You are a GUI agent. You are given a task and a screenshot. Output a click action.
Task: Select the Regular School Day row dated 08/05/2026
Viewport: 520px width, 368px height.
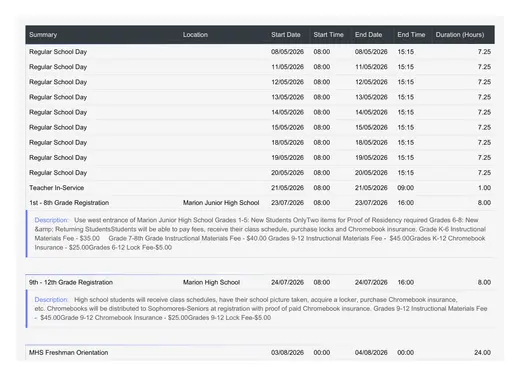(260, 52)
